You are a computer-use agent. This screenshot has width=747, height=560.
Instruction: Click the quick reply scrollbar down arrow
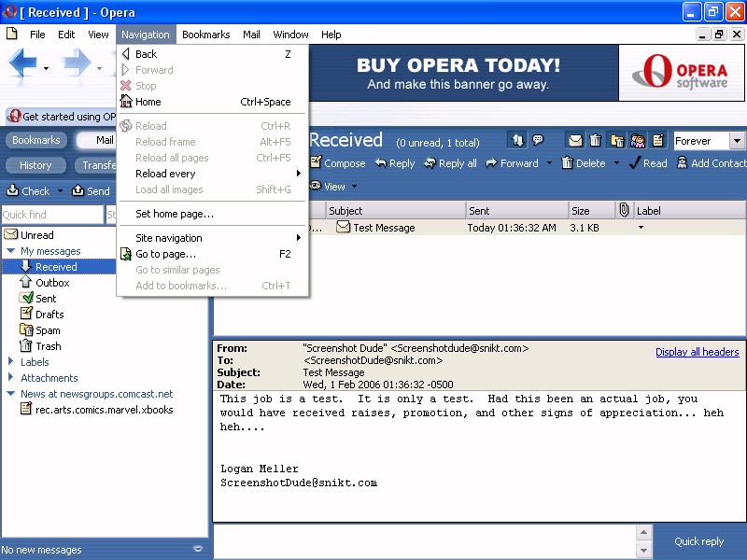click(x=643, y=551)
